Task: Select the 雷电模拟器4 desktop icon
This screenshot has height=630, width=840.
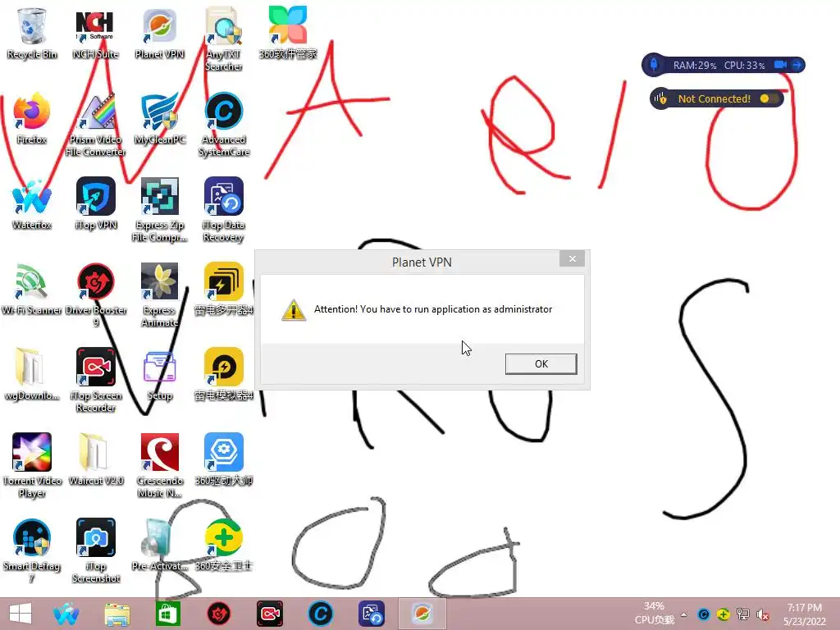Action: coord(223,375)
